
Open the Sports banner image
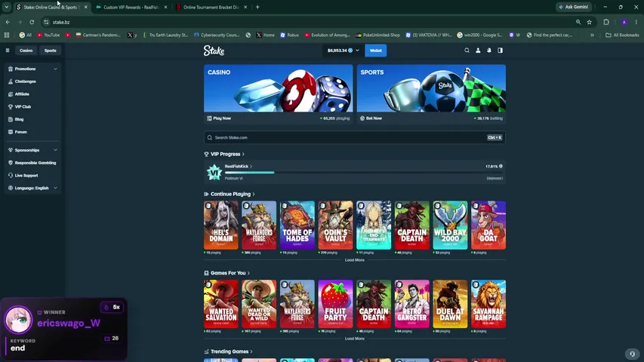[x=431, y=88]
